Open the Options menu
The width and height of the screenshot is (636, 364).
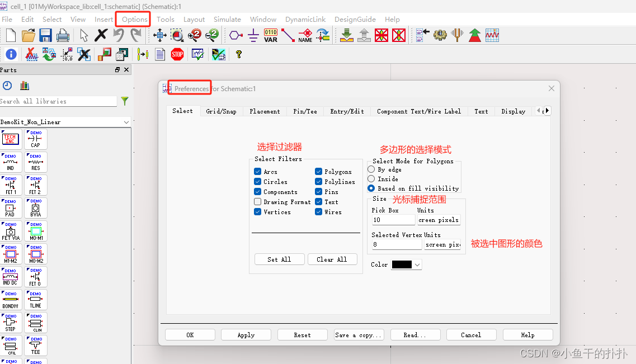(133, 19)
